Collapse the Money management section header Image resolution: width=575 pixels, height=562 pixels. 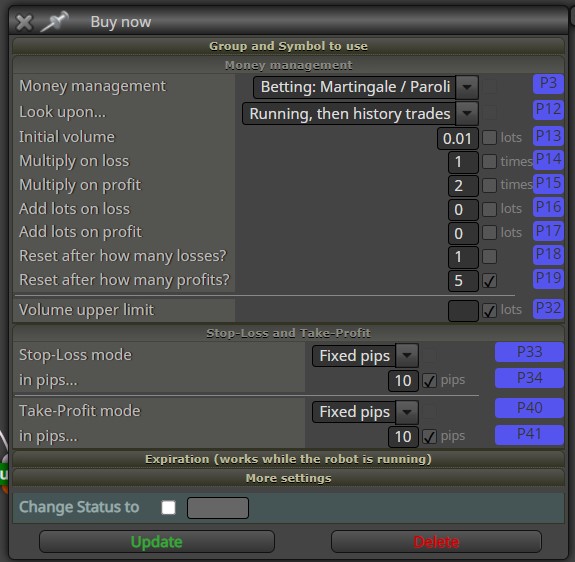click(288, 65)
